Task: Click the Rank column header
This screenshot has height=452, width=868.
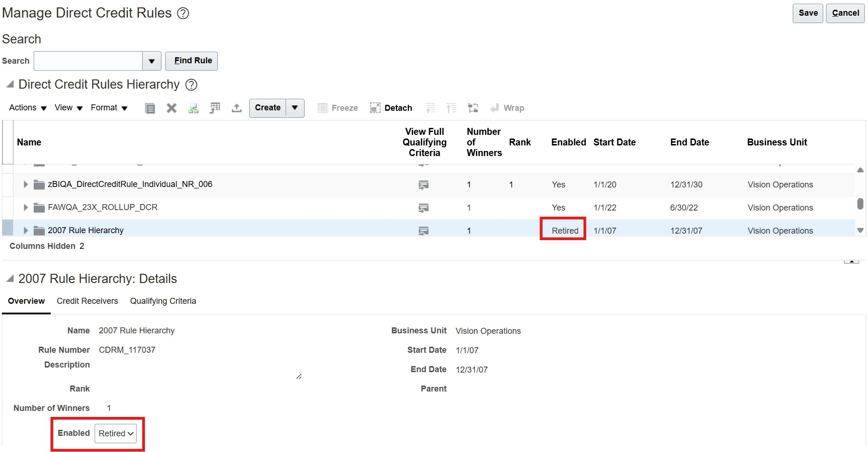Action: (520, 143)
